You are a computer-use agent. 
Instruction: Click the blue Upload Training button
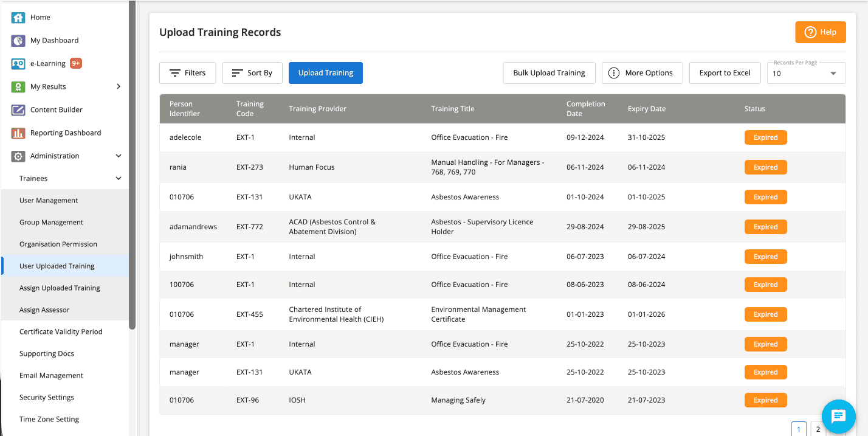[x=325, y=73]
